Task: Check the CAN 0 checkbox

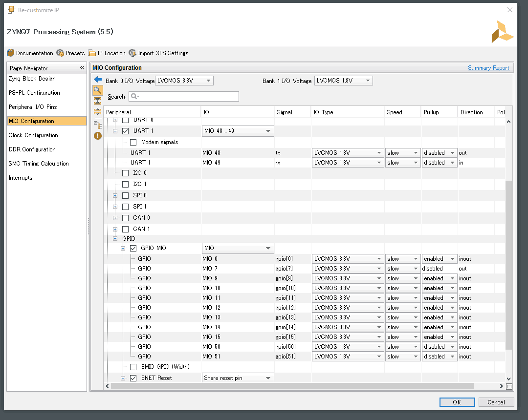Action: pos(126,218)
